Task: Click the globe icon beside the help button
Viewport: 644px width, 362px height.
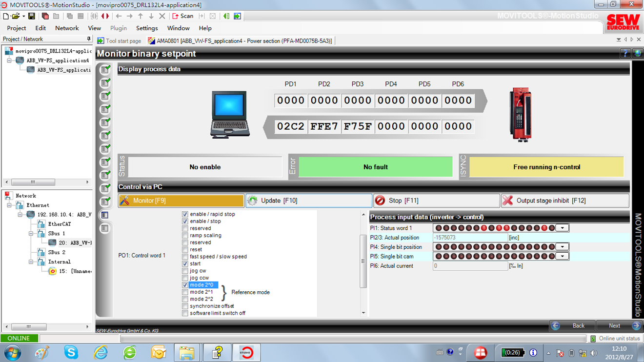Action: [x=637, y=54]
